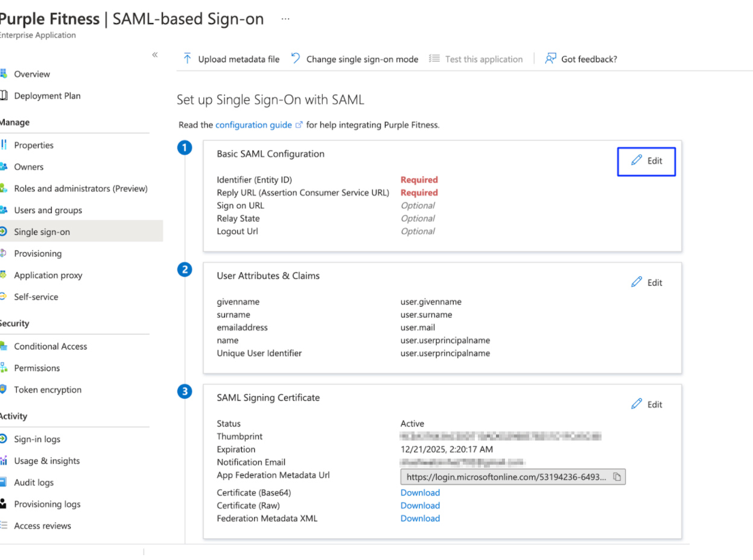753x560 pixels.
Task: Select Overview in the sidebar
Action: pyautogui.click(x=32, y=74)
